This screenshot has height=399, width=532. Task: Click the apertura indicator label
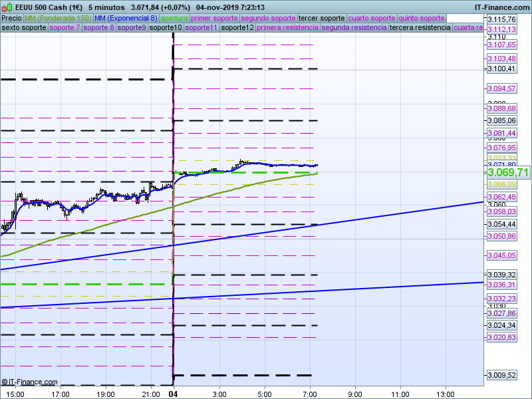point(174,18)
